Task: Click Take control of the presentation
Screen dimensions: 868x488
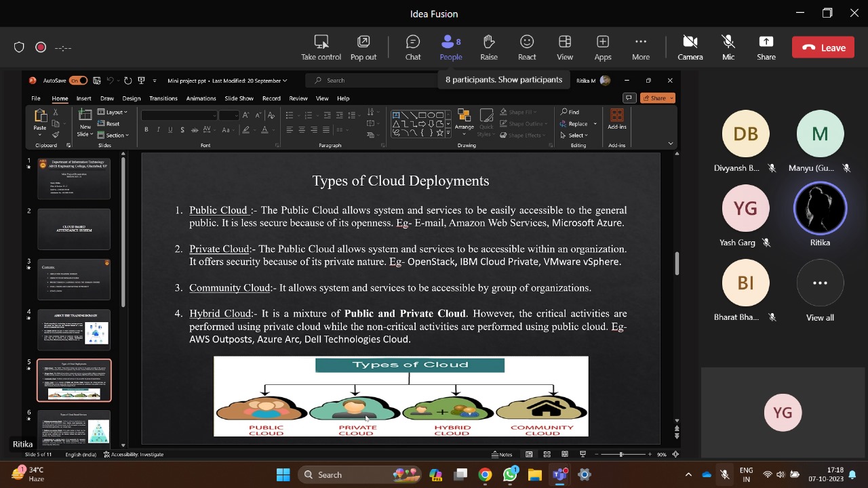Action: (x=321, y=47)
